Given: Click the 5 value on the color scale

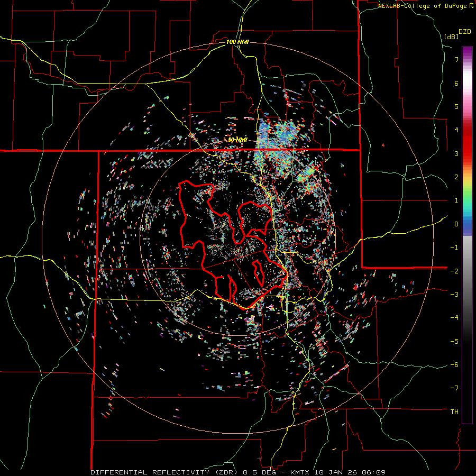Looking at the screenshot, I should (x=456, y=106).
